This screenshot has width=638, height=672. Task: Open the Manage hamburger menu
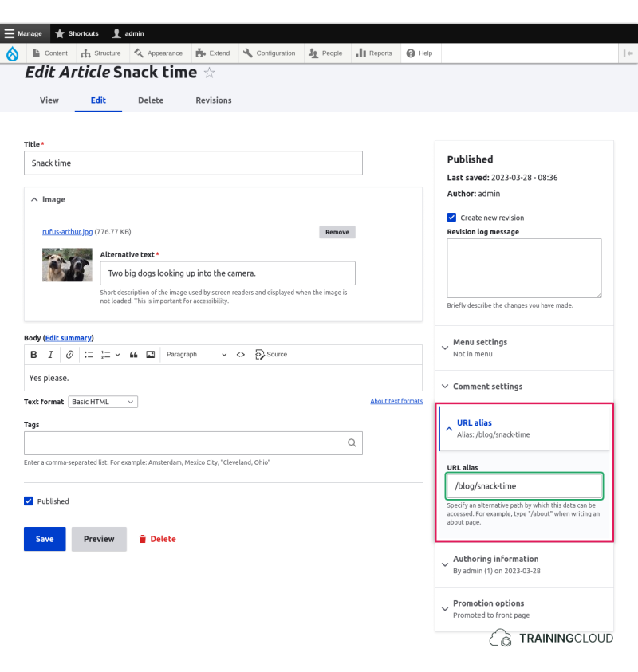coord(25,33)
